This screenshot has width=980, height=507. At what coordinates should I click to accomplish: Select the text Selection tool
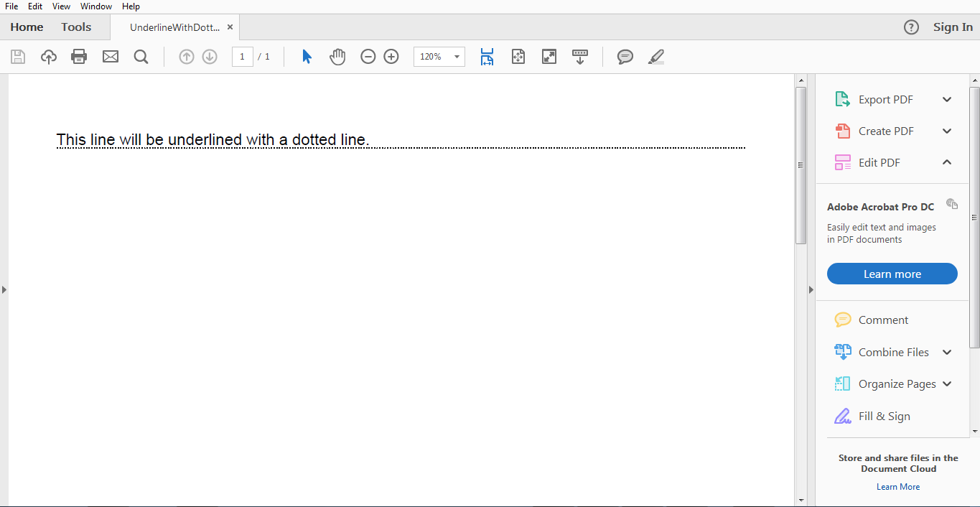(x=306, y=56)
